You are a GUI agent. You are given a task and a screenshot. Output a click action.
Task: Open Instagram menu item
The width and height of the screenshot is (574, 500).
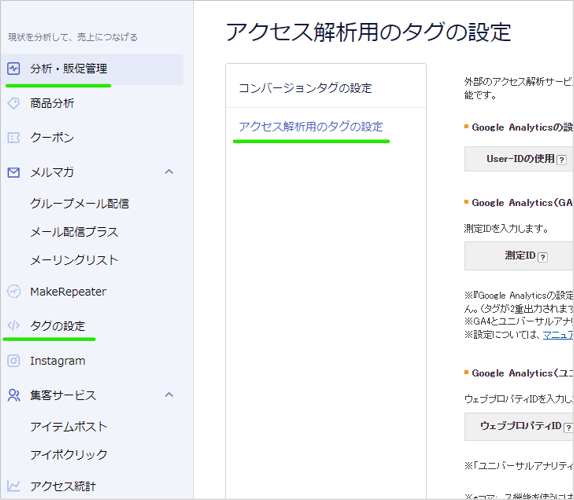(x=57, y=361)
